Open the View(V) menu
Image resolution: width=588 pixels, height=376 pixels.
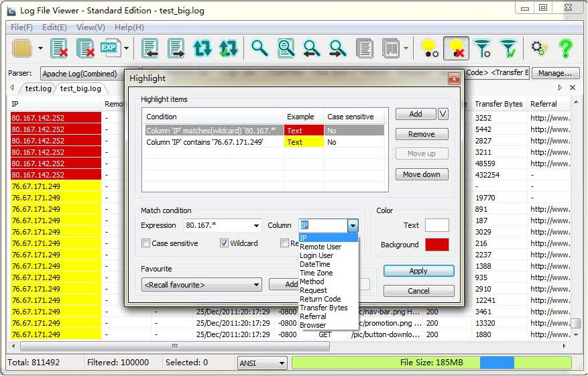tap(91, 27)
